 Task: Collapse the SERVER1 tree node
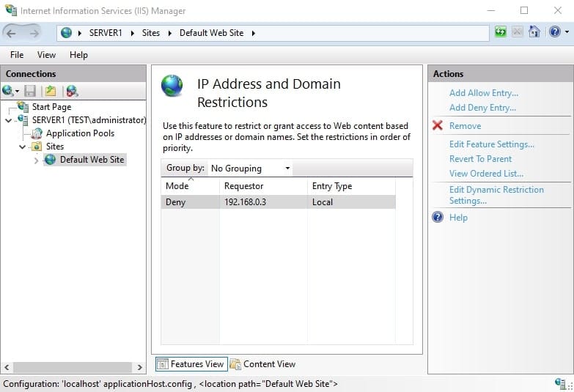point(8,120)
